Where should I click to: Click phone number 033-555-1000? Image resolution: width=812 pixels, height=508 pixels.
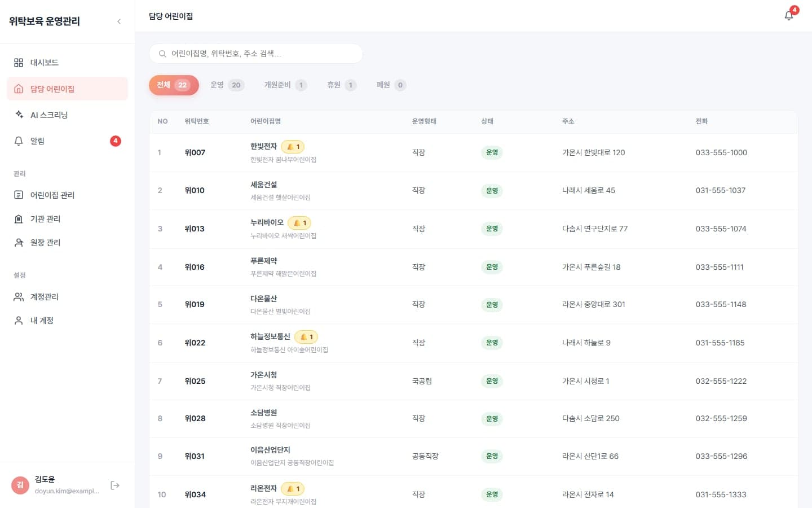tap(721, 152)
